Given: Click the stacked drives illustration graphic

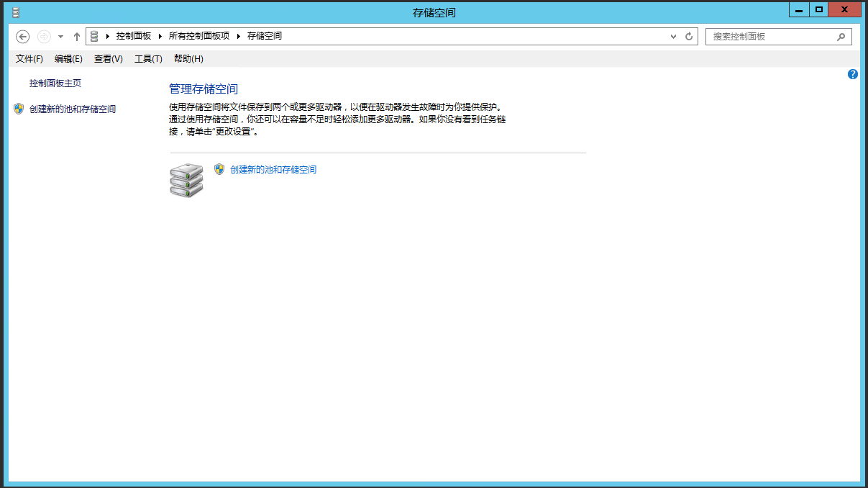Looking at the screenshot, I should [186, 180].
